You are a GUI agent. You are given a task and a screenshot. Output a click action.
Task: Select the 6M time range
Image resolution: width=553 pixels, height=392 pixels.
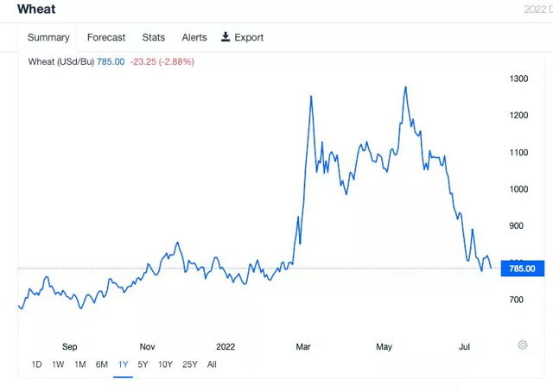coord(101,364)
